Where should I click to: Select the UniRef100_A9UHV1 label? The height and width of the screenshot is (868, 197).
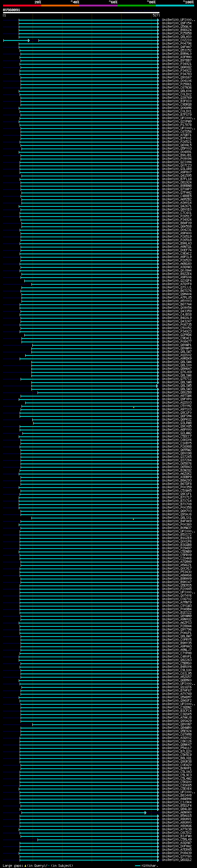(176, 819)
